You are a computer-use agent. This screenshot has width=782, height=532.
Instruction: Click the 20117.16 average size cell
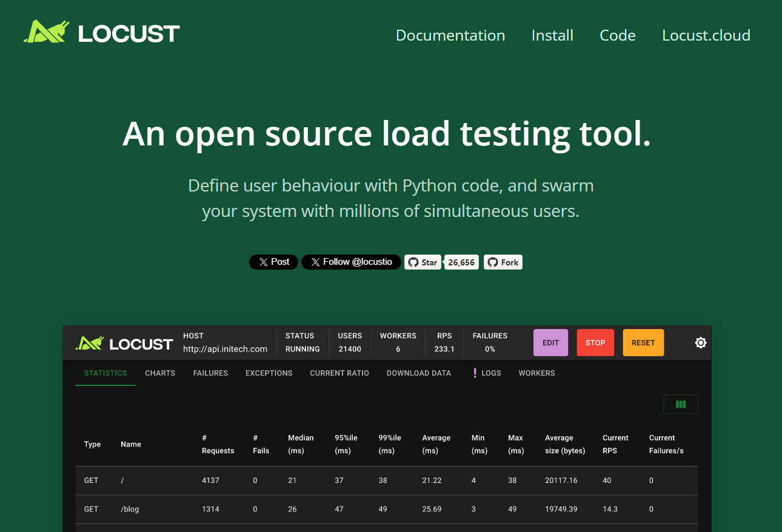(561, 480)
